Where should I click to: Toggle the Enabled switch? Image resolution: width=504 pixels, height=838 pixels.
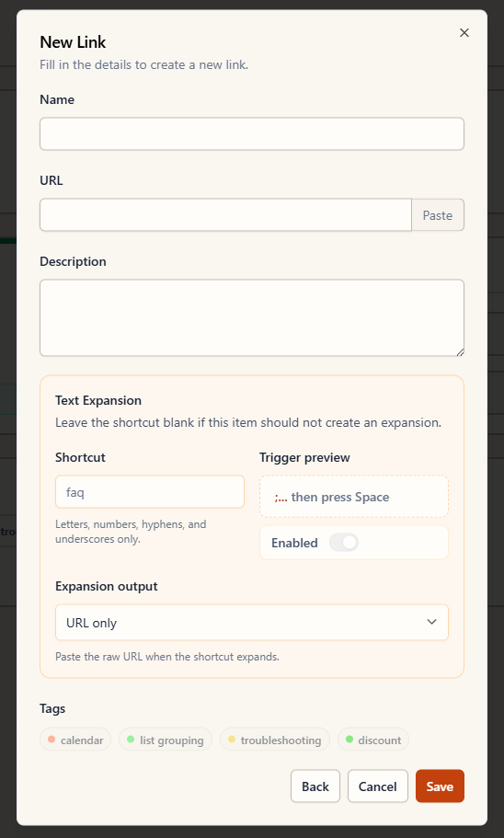[344, 543]
